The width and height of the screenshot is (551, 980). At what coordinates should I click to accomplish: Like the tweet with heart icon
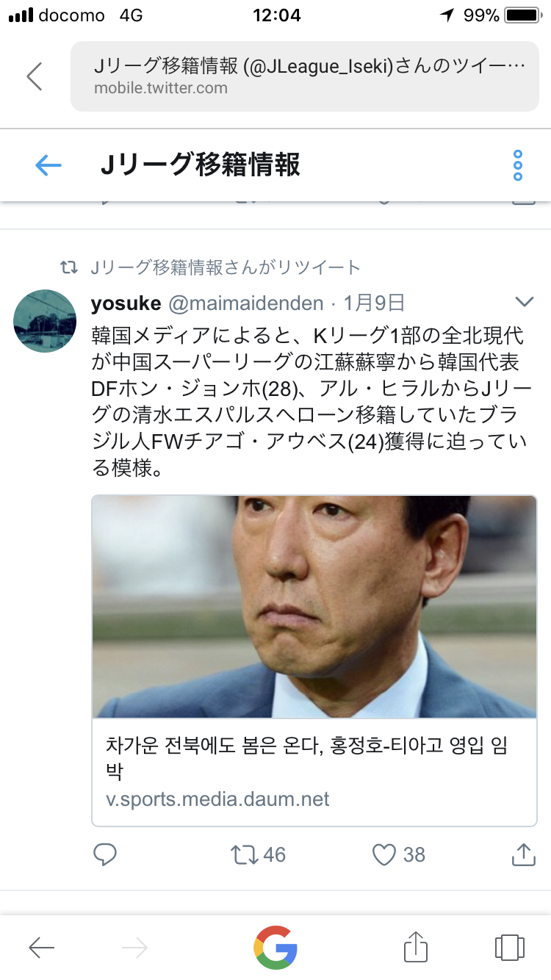click(384, 854)
